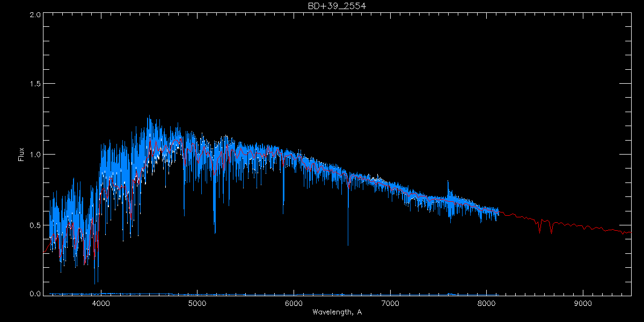The height and width of the screenshot is (322, 644).
Task: Click the 1.0 flux tick label
Action: (x=35, y=155)
